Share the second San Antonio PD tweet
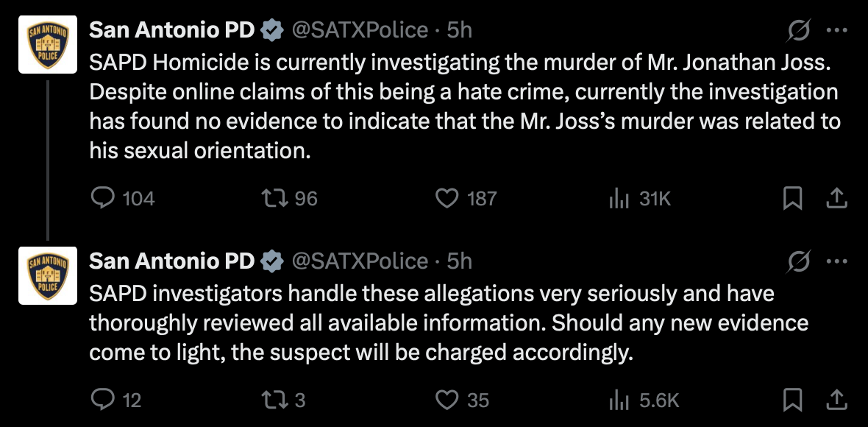868x427 pixels. (x=836, y=400)
